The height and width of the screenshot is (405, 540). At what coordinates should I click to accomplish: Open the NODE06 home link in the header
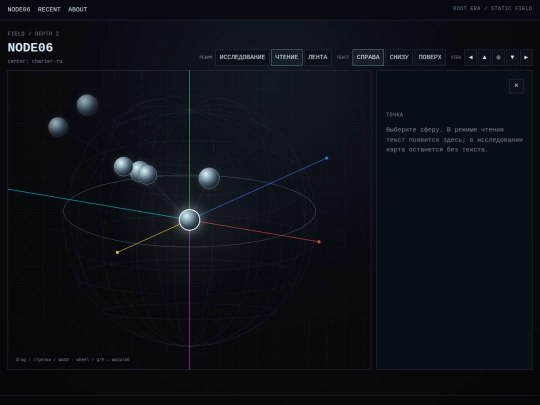click(x=19, y=10)
